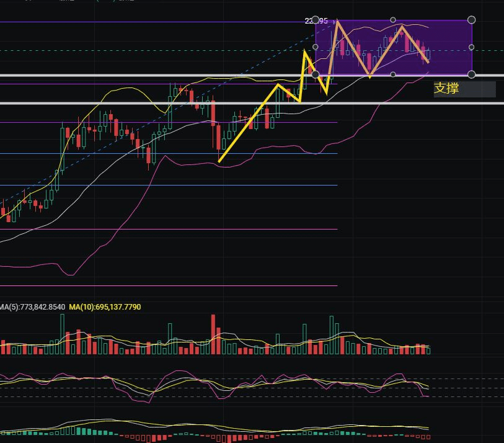Select the yellow 支撑 text annotation

click(x=446, y=89)
